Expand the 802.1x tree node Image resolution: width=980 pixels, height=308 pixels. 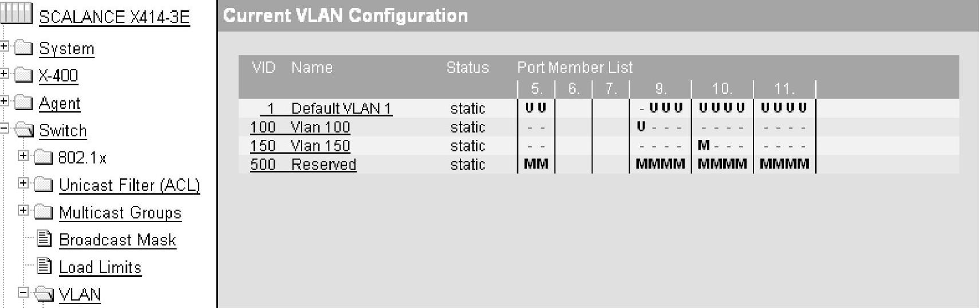tap(23, 156)
